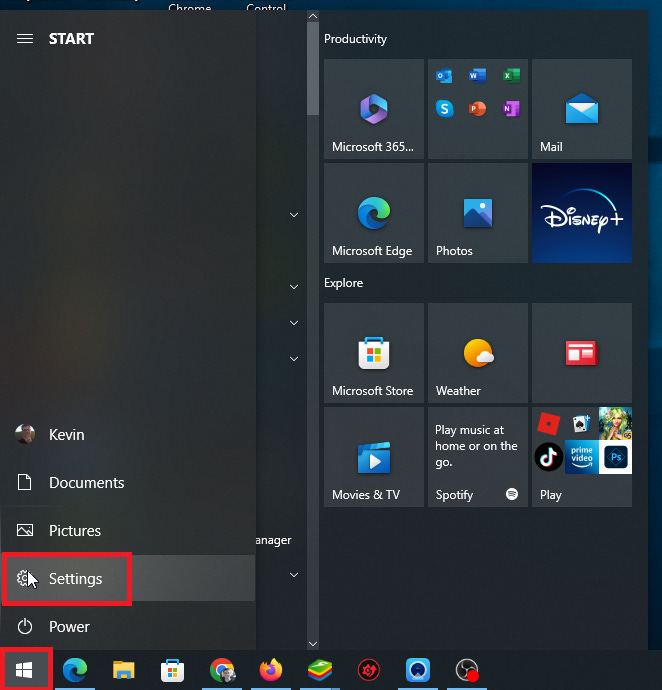
Task: Launch the Microsoft Edge tile
Action: 374,213
